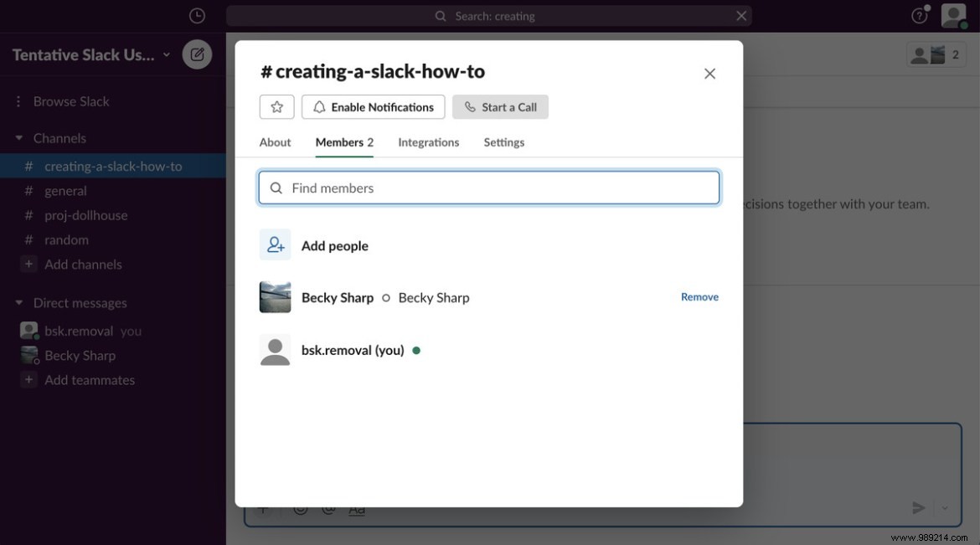
Task: Click the send message arrow icon
Action: click(918, 507)
